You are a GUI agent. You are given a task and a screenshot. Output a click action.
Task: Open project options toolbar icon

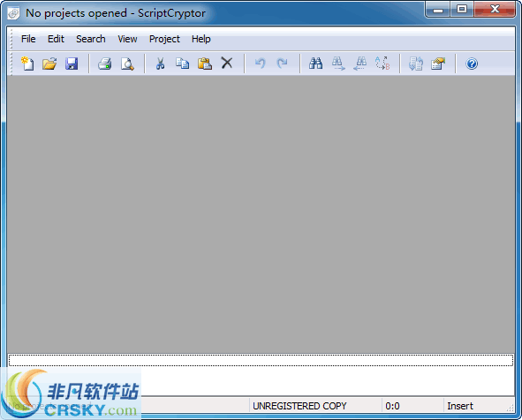[438, 64]
